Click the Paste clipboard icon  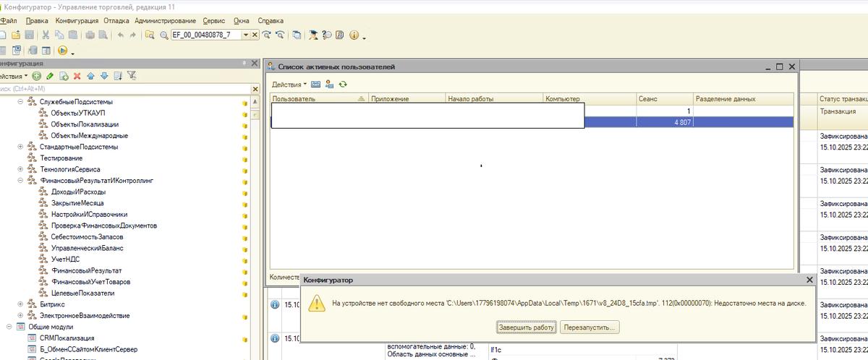click(x=73, y=35)
